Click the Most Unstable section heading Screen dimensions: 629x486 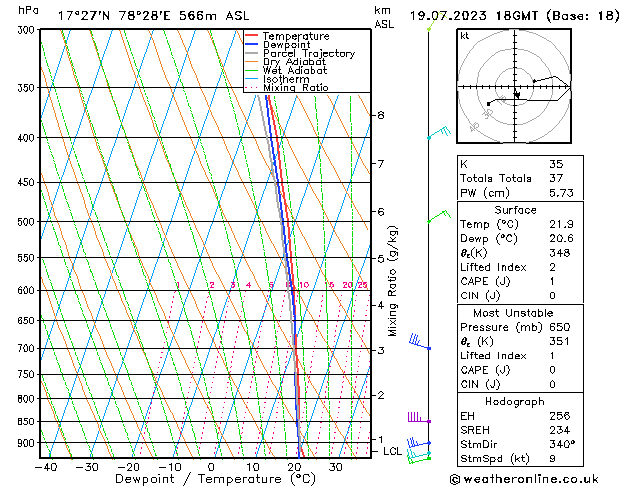coord(513,313)
